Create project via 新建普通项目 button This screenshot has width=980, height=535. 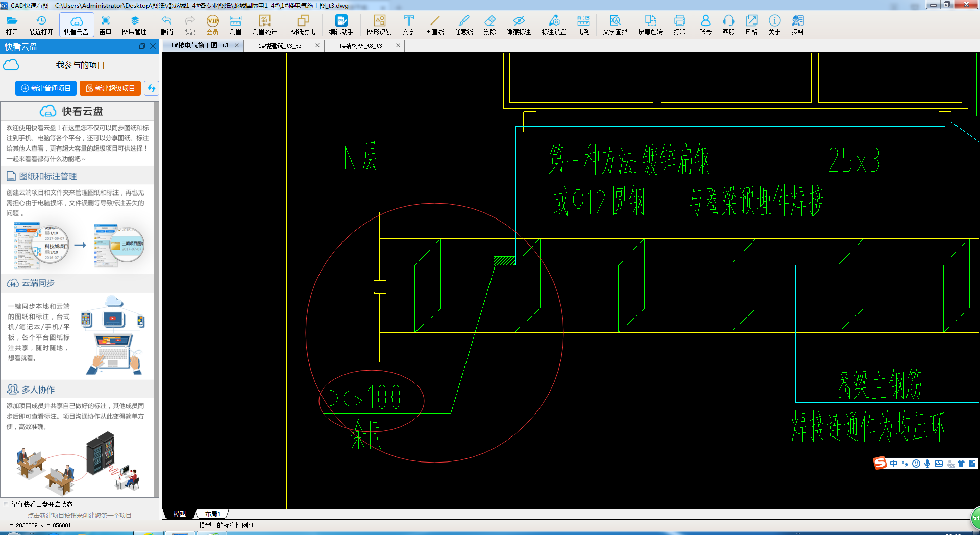[46, 88]
